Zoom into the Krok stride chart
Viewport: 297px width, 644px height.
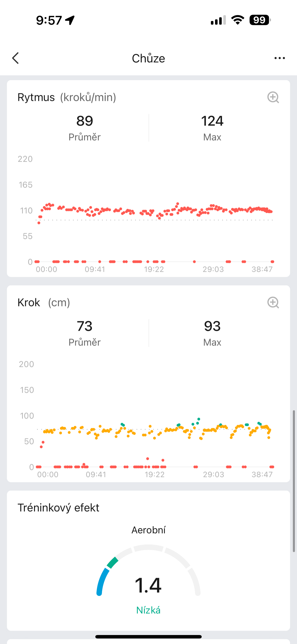pos(273,303)
